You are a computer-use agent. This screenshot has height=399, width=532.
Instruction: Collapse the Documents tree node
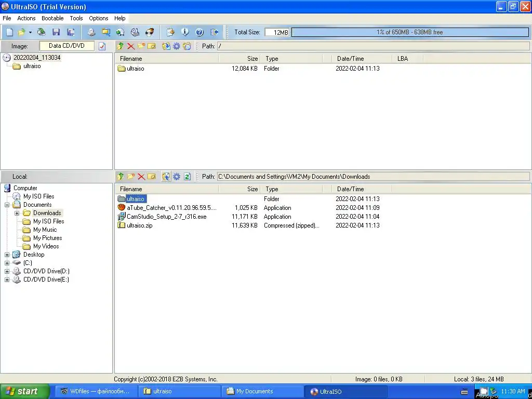pyautogui.click(x=7, y=205)
